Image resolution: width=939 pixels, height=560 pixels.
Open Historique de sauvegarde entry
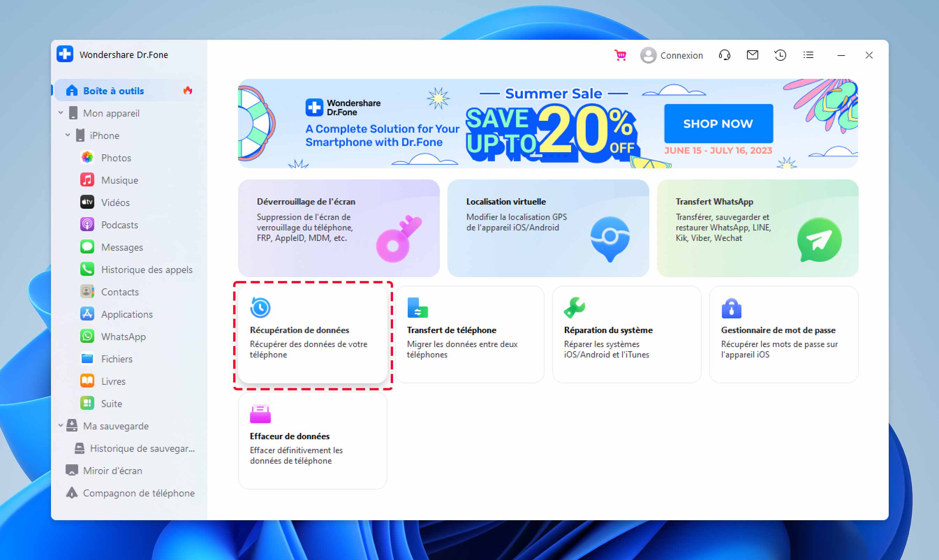[x=142, y=448]
